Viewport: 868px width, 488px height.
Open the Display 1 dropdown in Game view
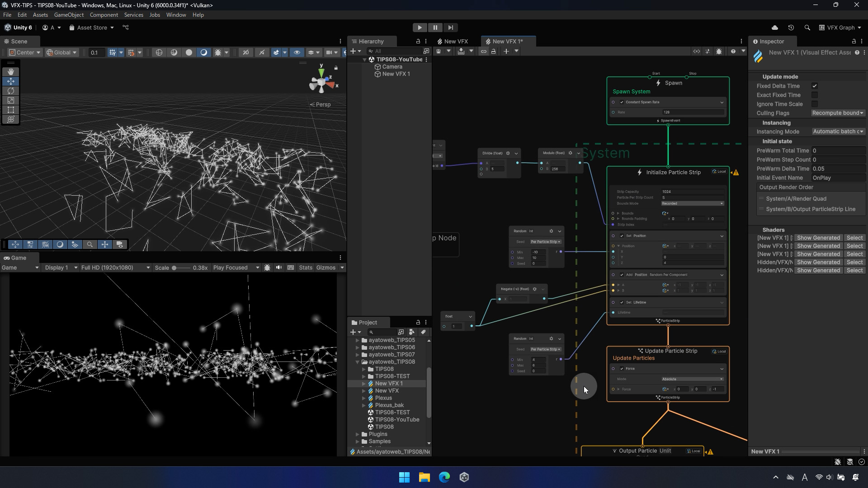coord(61,267)
